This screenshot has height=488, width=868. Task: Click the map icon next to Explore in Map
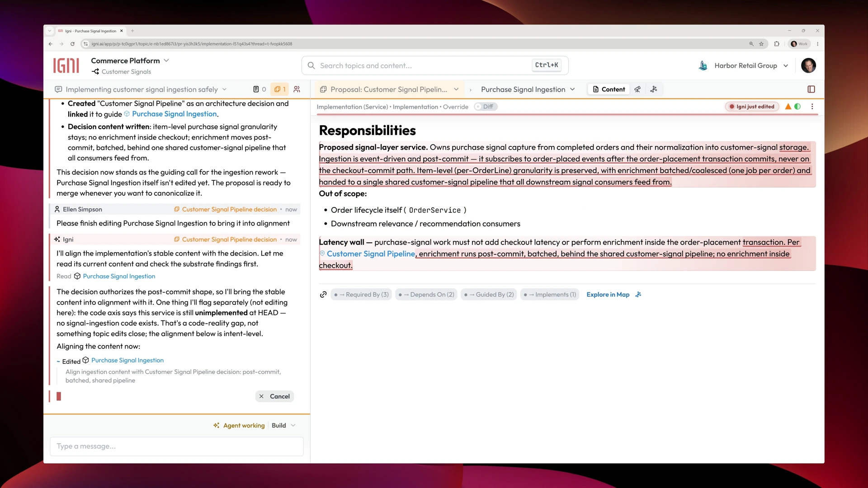point(638,295)
